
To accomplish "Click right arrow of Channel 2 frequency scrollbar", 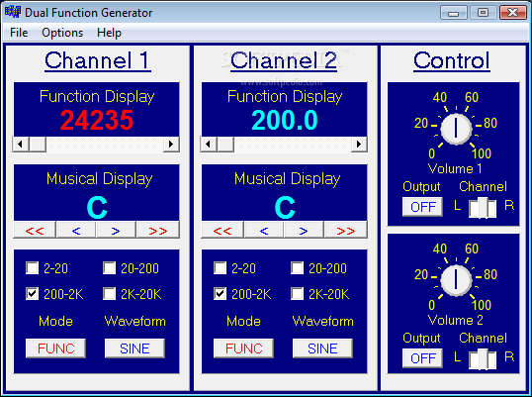I will click(x=359, y=145).
